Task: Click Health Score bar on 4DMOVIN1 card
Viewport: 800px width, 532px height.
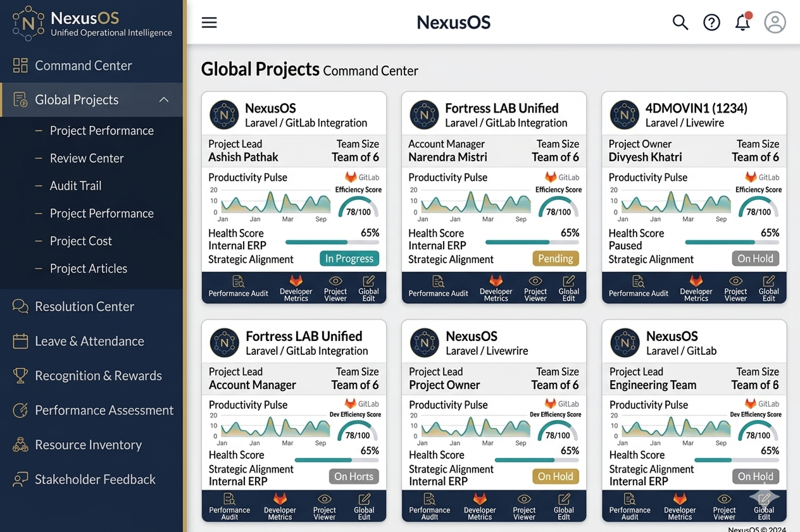Action: pos(732,242)
